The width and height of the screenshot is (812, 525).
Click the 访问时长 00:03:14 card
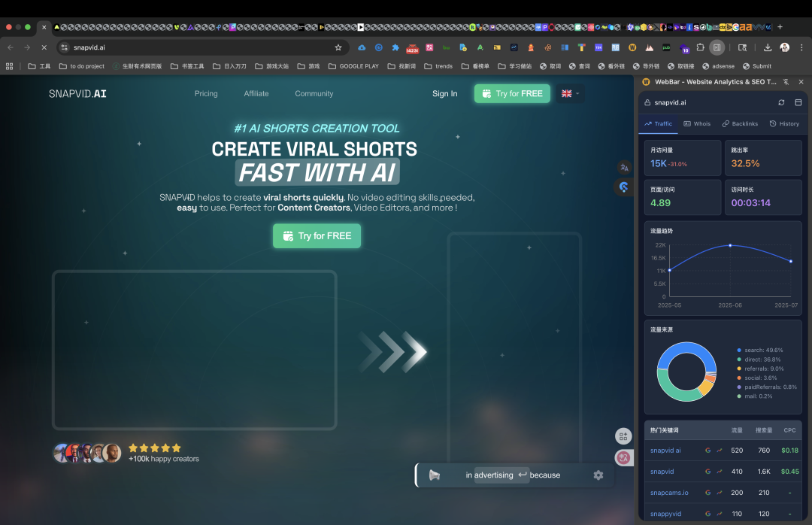pos(763,198)
